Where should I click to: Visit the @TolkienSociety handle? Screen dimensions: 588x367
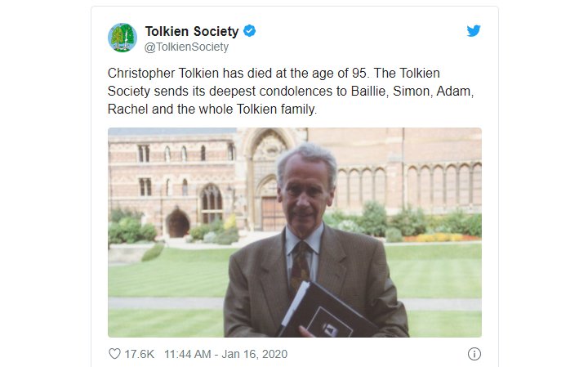[x=186, y=47]
